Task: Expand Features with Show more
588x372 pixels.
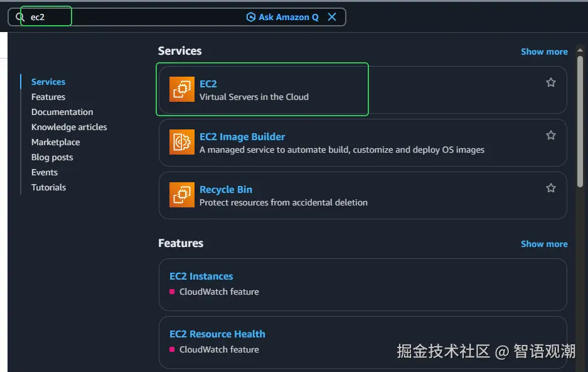Action: 544,244
